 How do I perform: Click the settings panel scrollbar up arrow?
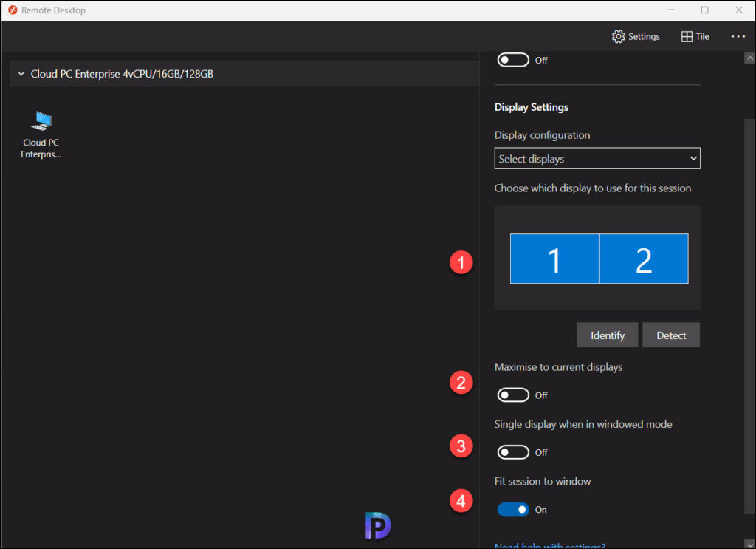(749, 58)
